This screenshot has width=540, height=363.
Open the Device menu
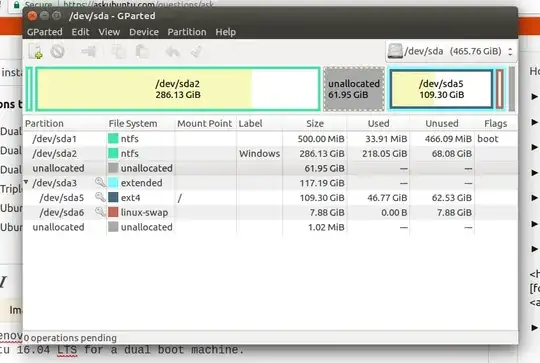(x=144, y=32)
